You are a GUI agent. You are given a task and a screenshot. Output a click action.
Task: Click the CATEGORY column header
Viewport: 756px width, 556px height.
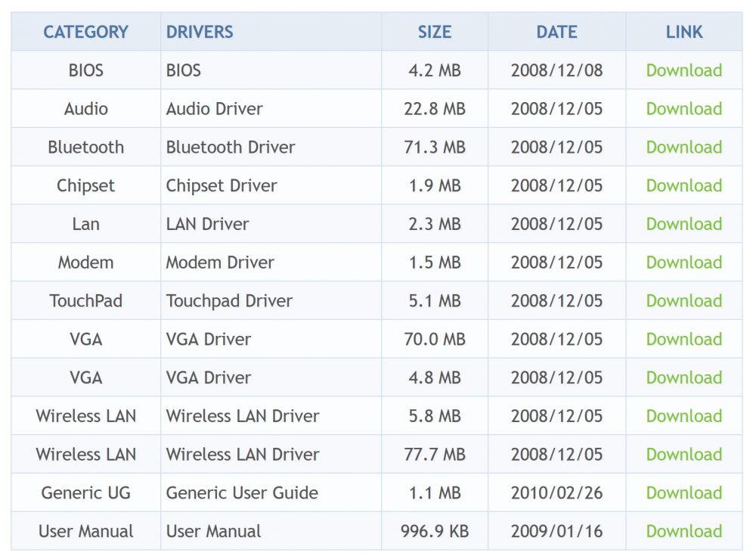coord(85,32)
